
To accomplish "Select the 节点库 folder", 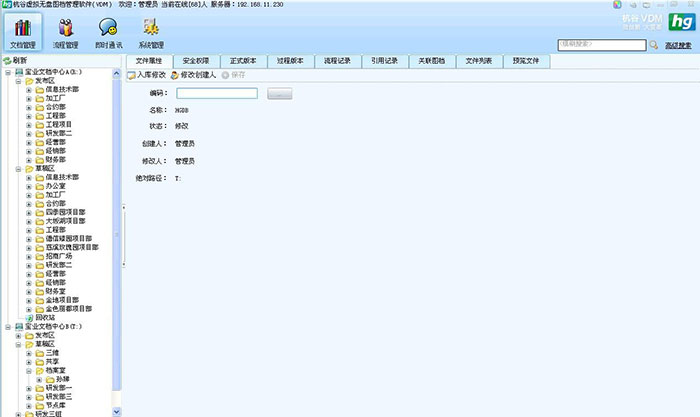I will [x=55, y=405].
